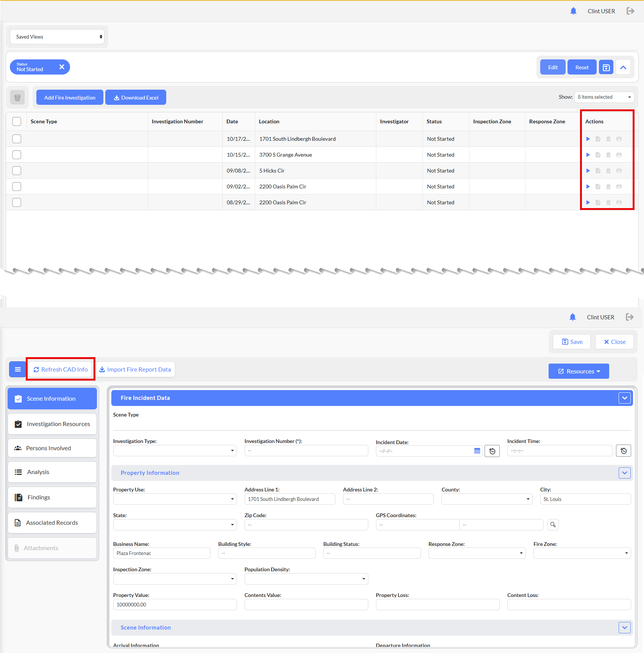This screenshot has height=653, width=644.
Task: Switch to the Persons Involved tab
Action: (x=52, y=448)
